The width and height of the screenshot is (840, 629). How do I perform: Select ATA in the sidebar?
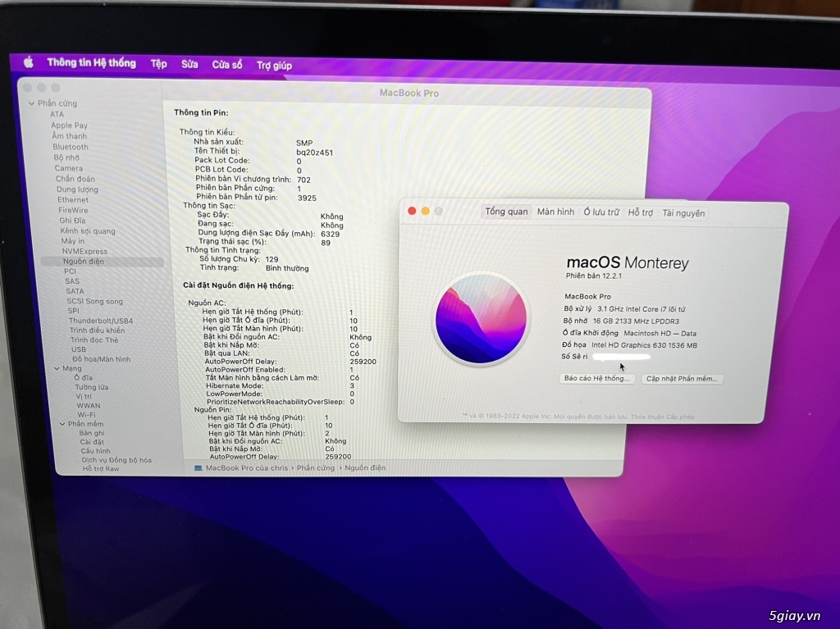(57, 114)
